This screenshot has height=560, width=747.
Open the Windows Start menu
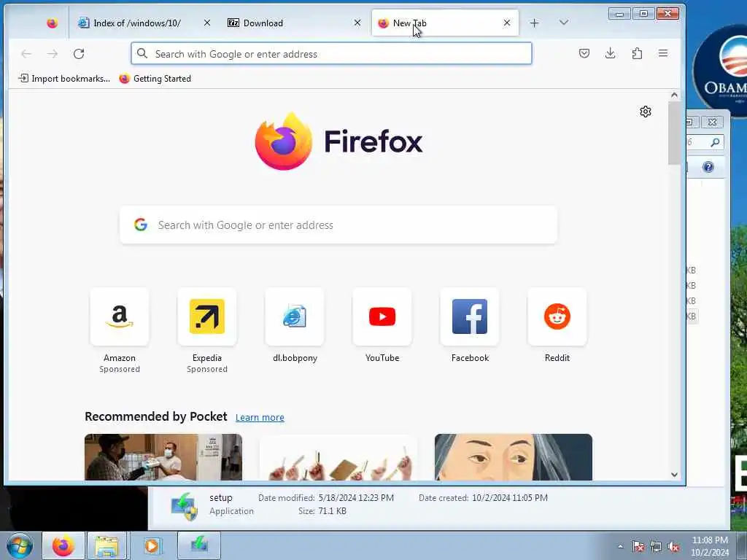click(20, 545)
